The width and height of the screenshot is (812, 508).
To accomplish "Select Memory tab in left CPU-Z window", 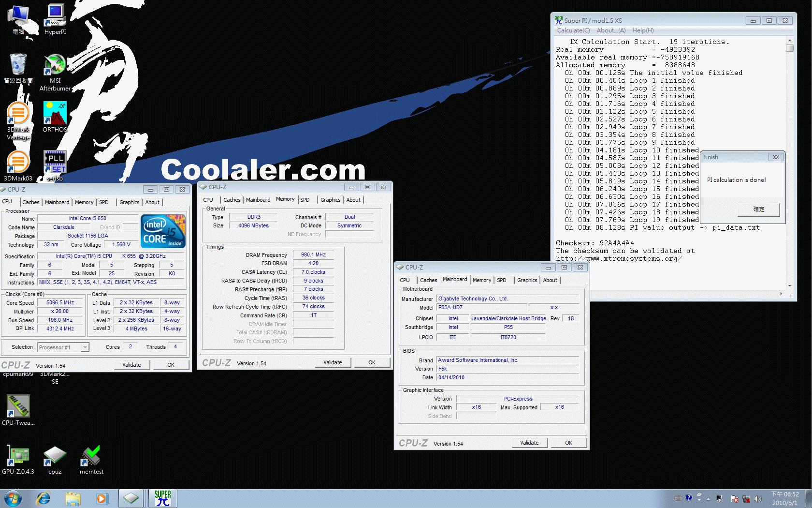I will [x=84, y=202].
